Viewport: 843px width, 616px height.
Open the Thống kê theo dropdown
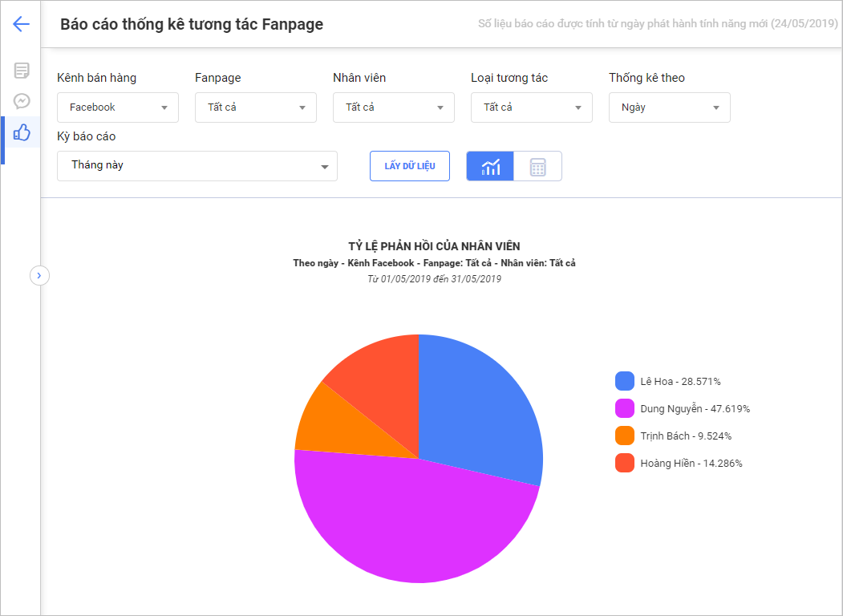pyautogui.click(x=670, y=107)
